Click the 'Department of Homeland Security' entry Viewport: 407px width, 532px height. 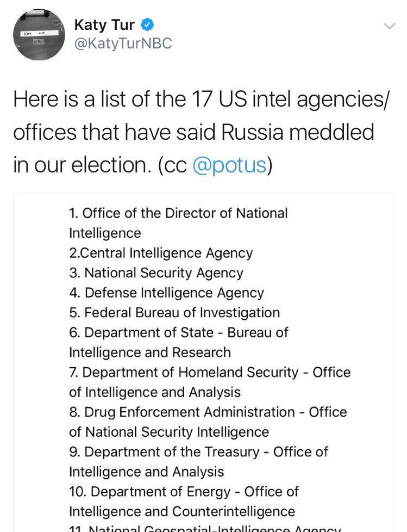click(x=210, y=372)
